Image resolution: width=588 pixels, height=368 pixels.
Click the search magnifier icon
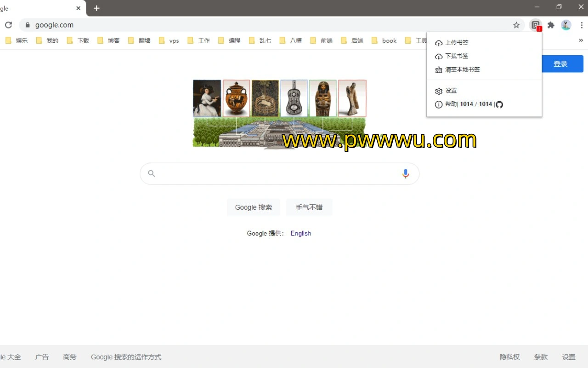pos(152,173)
